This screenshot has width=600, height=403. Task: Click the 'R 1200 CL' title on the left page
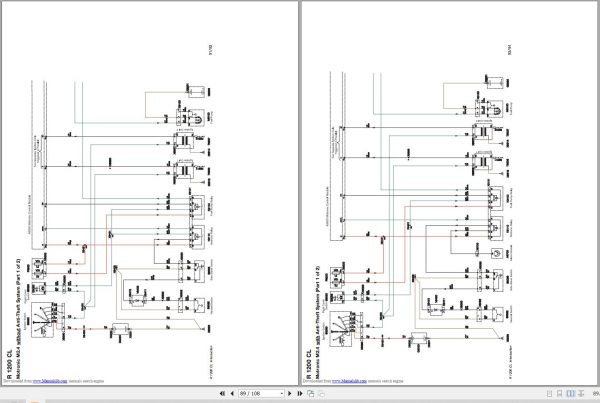(9, 364)
